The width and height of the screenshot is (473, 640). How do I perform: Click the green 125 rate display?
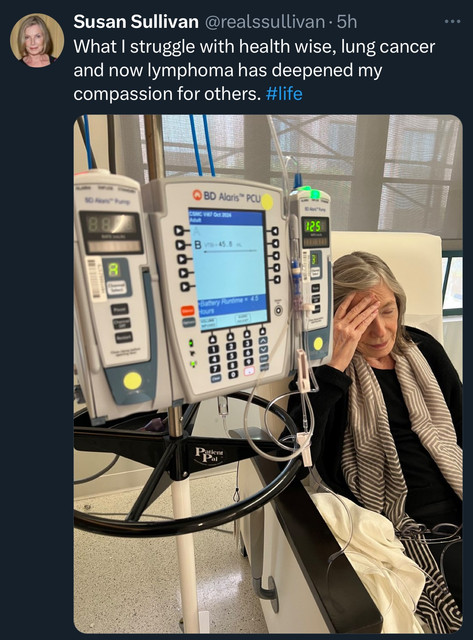pos(315,226)
